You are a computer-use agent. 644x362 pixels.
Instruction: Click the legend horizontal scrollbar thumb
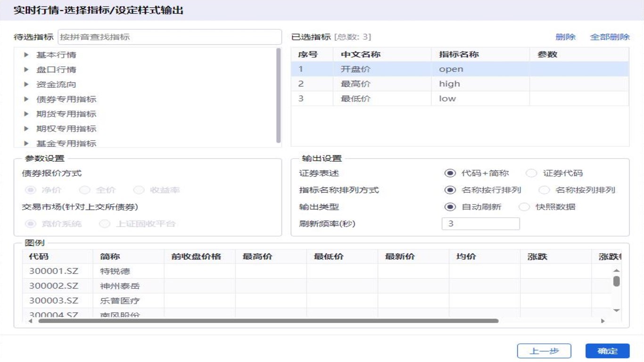(268, 321)
